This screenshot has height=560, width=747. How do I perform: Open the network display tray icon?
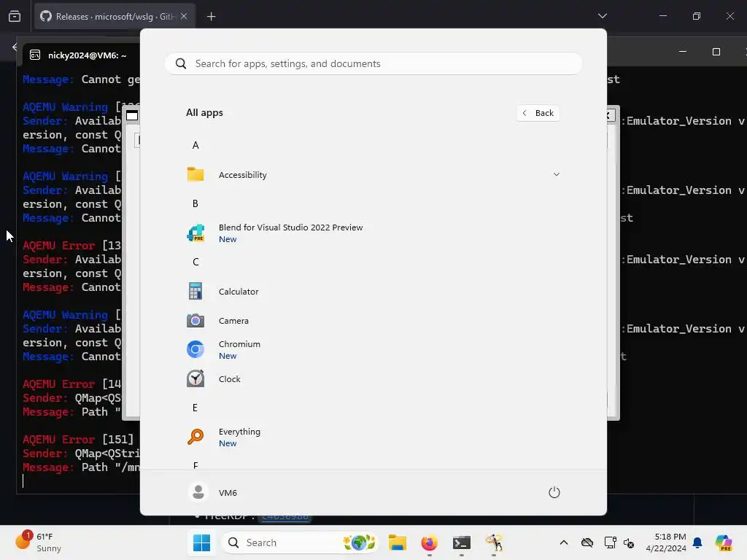tap(610, 542)
